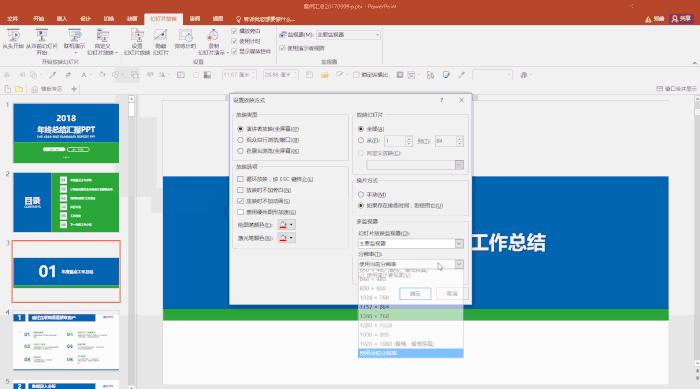
Task: Open Custom Slide Show ribbon button
Action: point(103,41)
